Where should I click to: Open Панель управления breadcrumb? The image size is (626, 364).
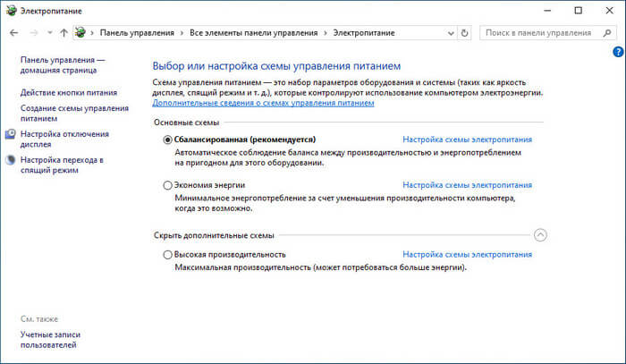click(137, 33)
